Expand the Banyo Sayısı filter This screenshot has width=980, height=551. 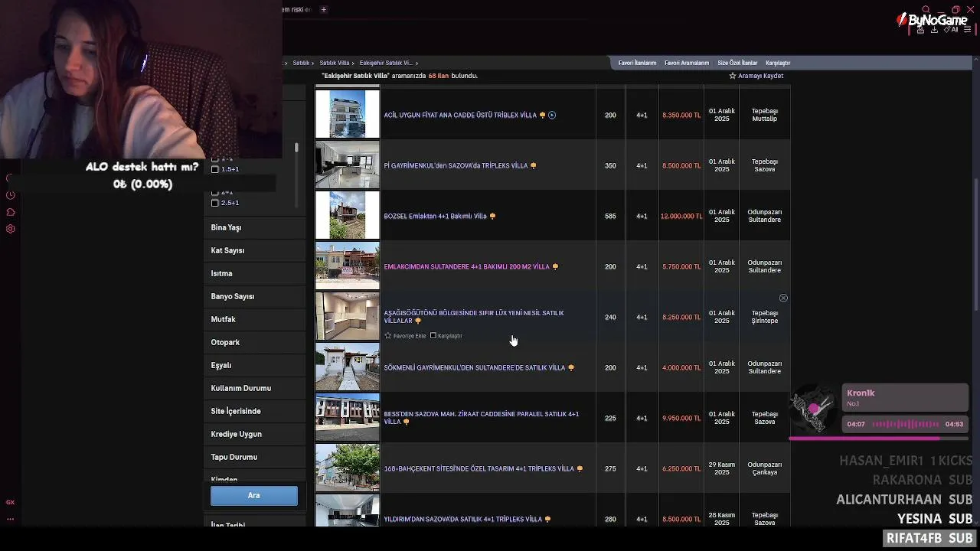pyautogui.click(x=255, y=296)
